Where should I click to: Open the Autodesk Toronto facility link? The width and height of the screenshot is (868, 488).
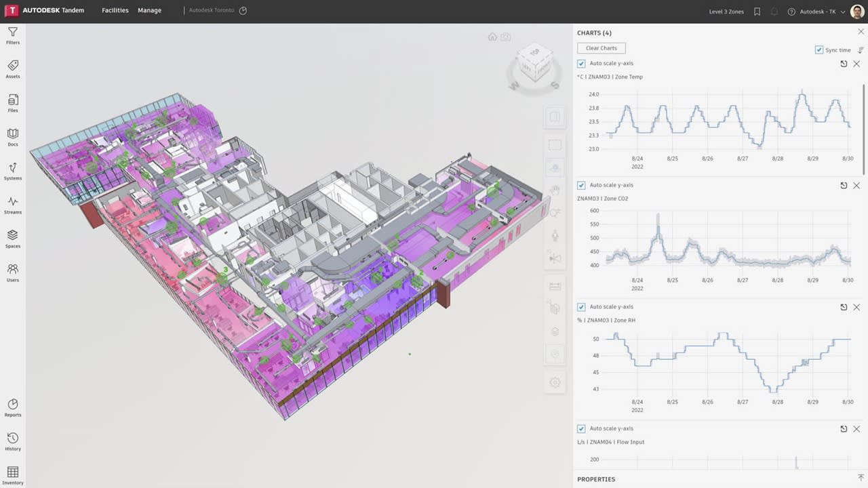(212, 10)
